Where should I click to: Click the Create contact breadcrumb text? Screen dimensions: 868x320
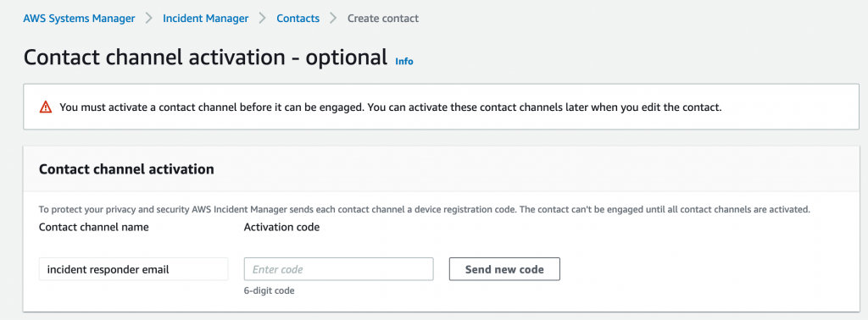point(383,19)
